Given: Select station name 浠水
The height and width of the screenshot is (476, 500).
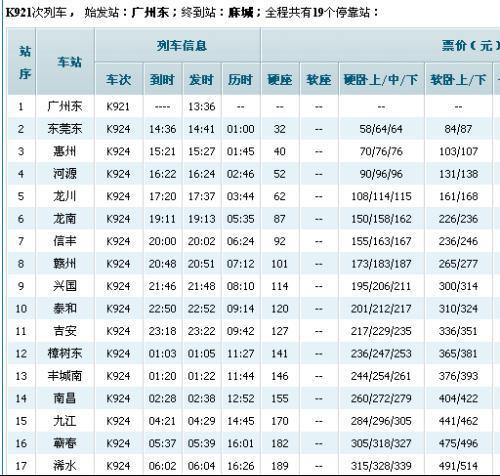Looking at the screenshot, I should pos(65,466).
